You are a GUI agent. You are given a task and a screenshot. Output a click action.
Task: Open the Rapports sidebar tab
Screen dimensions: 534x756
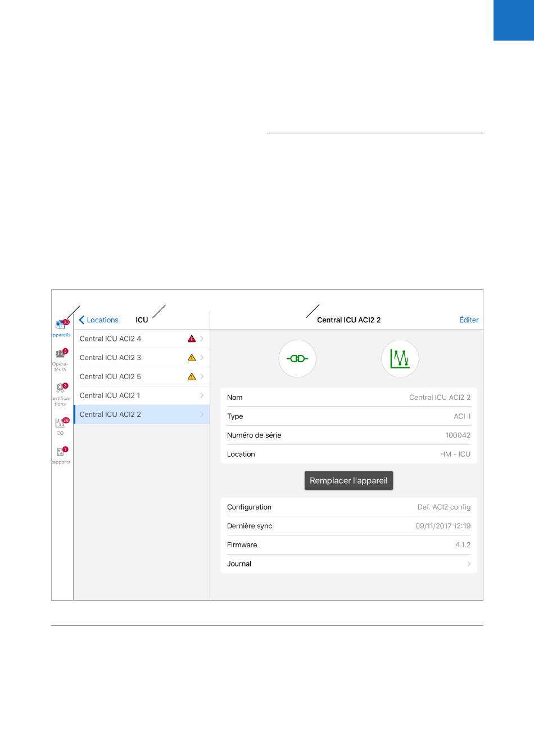[61, 456]
